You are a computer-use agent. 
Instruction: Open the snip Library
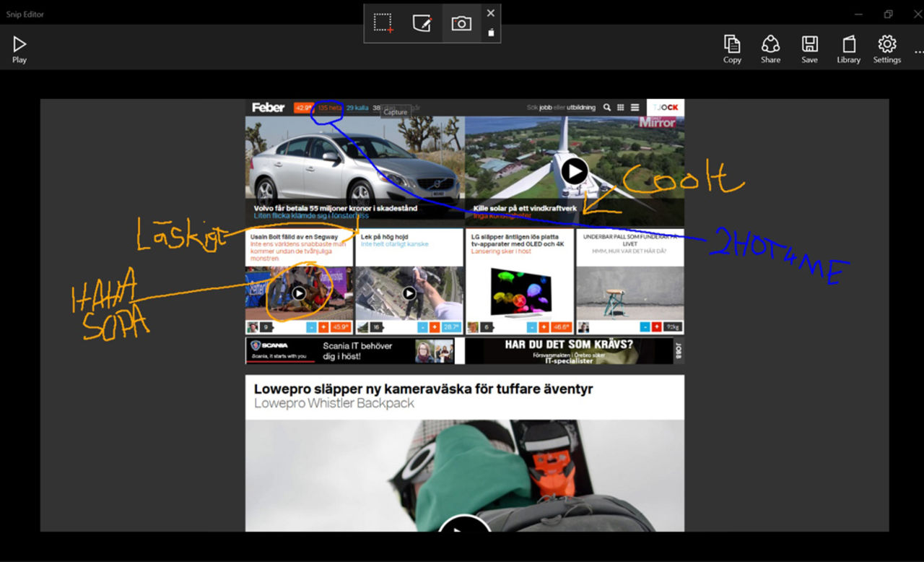point(848,48)
